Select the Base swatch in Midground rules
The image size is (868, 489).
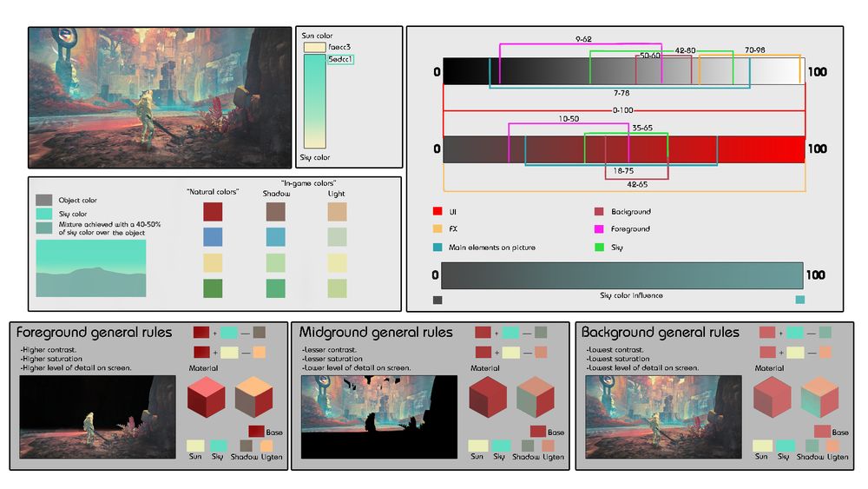pyautogui.click(x=538, y=432)
